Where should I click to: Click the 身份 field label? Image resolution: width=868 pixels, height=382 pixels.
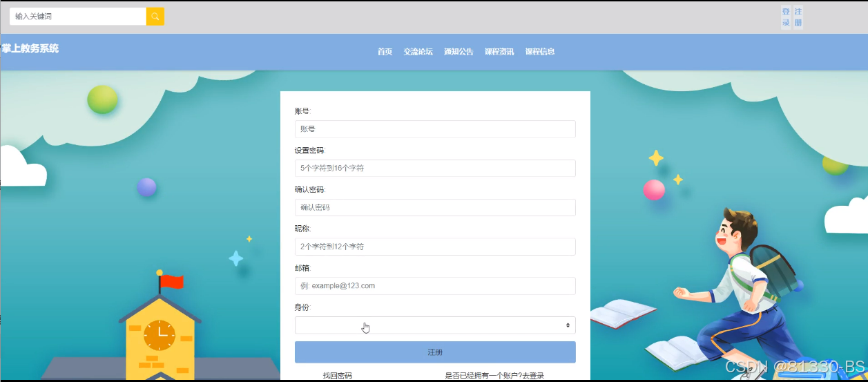tap(303, 307)
